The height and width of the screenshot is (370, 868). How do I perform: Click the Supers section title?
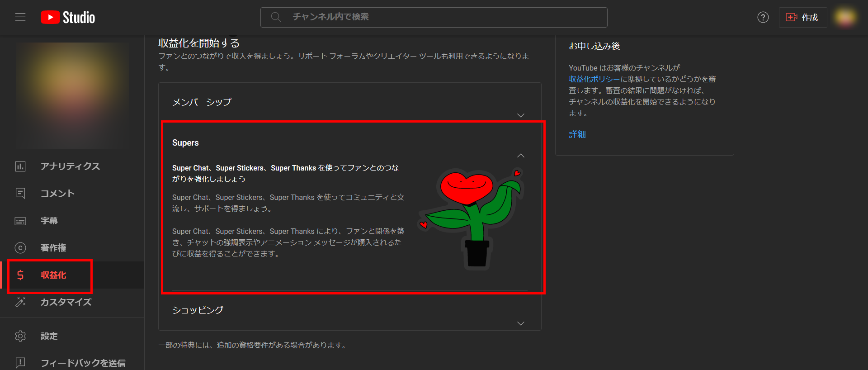[x=185, y=143]
